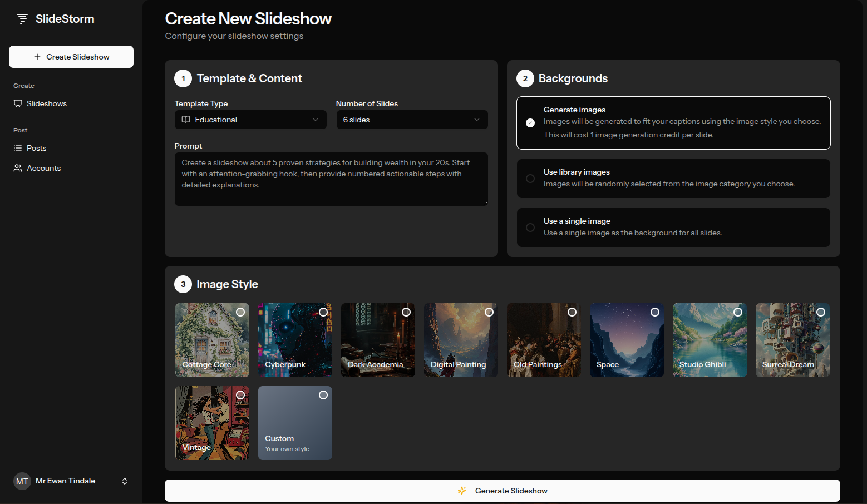The height and width of the screenshot is (504, 867).
Task: Pick the Cyberpunk image style thumbnail
Action: pos(295,340)
